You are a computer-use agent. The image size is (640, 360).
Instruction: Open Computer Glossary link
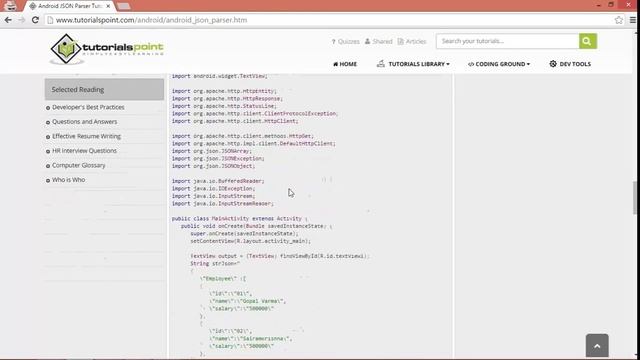click(79, 165)
